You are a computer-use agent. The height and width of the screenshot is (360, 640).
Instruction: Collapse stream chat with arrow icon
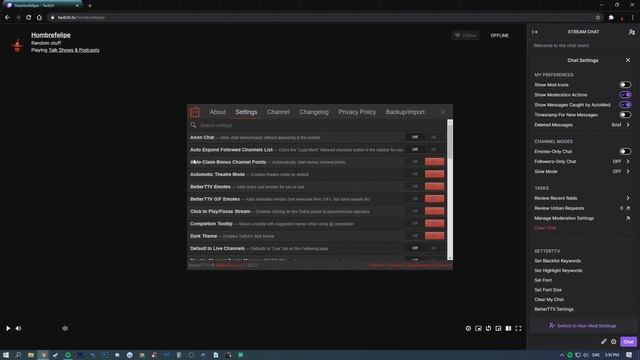point(535,32)
